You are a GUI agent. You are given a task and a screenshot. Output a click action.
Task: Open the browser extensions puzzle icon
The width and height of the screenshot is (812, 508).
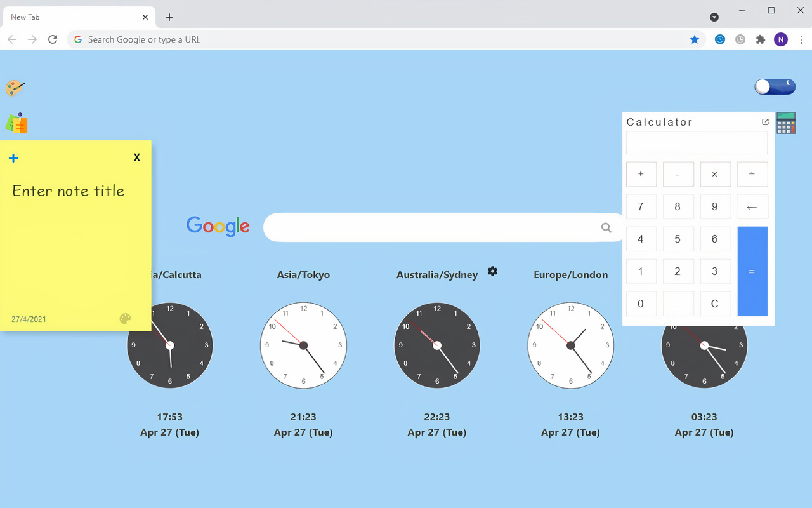point(761,39)
